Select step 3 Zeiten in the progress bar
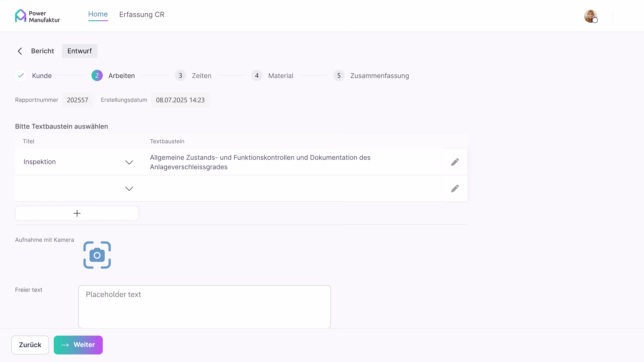644x362 pixels. [x=180, y=75]
